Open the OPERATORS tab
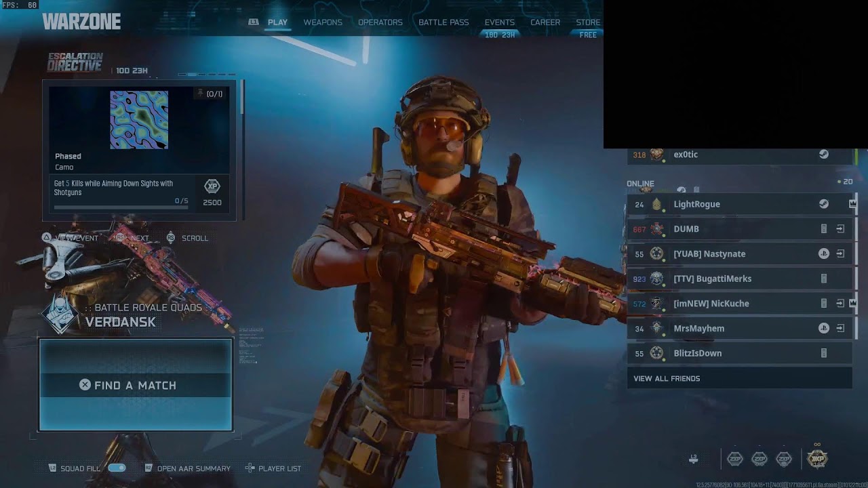868x488 pixels. click(380, 22)
